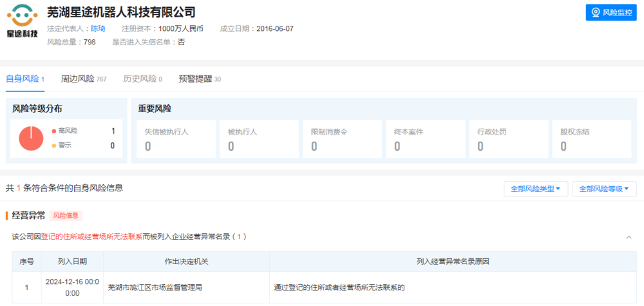Expand the 全部风险等级 dropdown
The height and width of the screenshot is (306, 644).
603,189
